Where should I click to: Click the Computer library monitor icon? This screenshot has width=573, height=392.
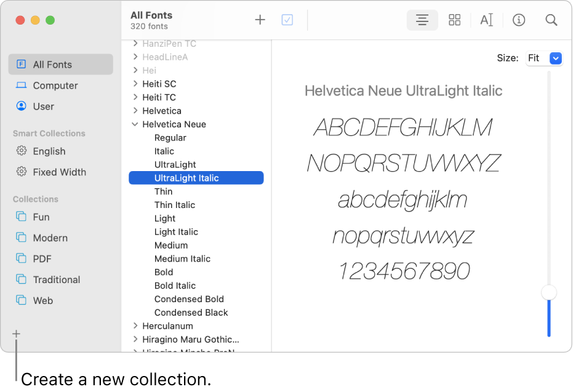pos(22,86)
